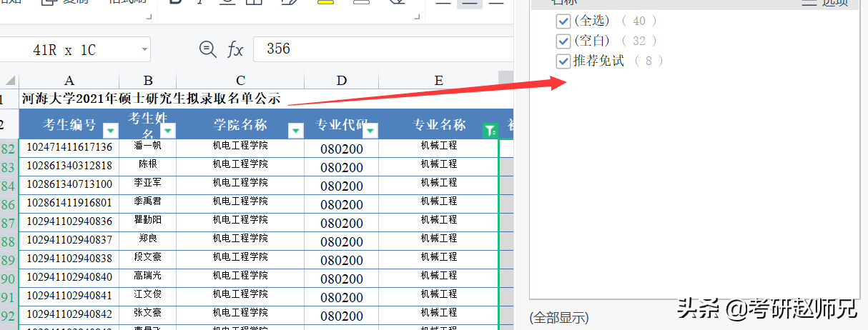The width and height of the screenshot is (868, 330).
Task: Select cell with 102941102940842
Action: [69, 314]
